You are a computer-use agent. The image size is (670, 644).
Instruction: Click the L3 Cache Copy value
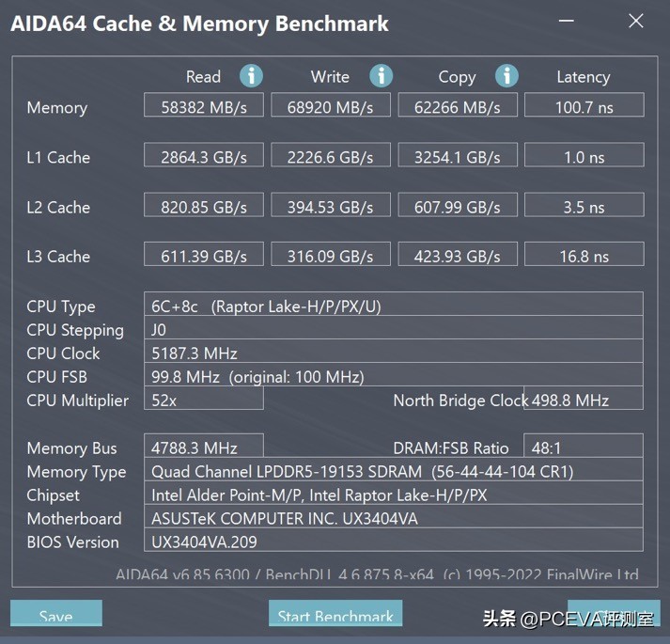(x=458, y=256)
